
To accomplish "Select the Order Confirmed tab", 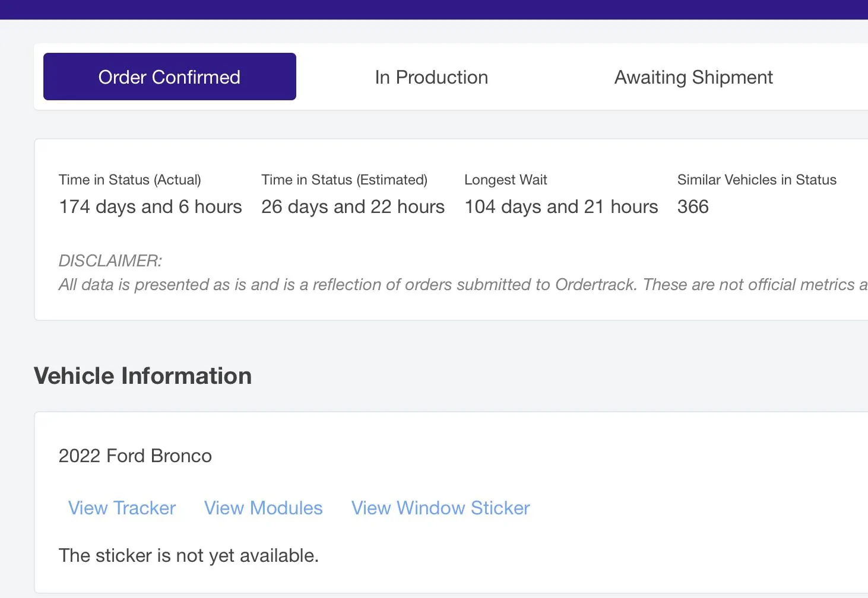I will click(x=170, y=77).
